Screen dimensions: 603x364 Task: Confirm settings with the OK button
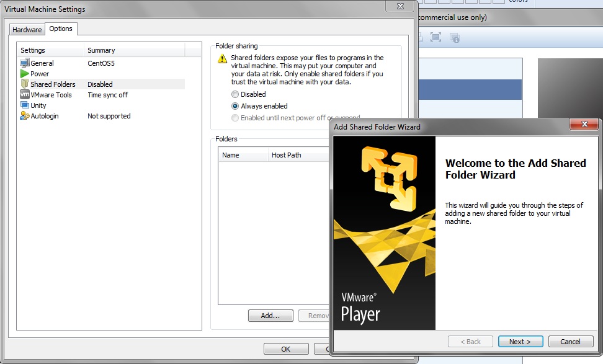[285, 348]
